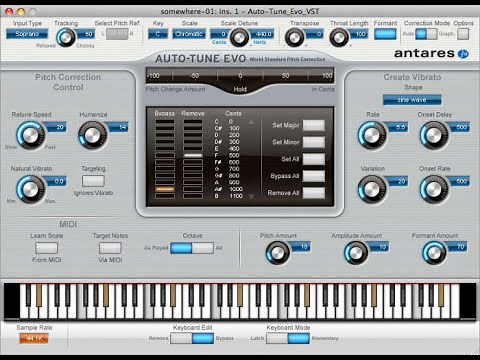Image resolution: width=480 pixels, height=360 pixels.
Task: Click scale list down arrow
Action: coord(251,196)
